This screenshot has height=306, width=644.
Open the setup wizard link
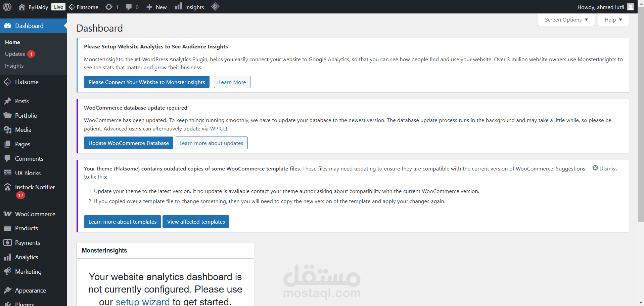pyautogui.click(x=143, y=302)
